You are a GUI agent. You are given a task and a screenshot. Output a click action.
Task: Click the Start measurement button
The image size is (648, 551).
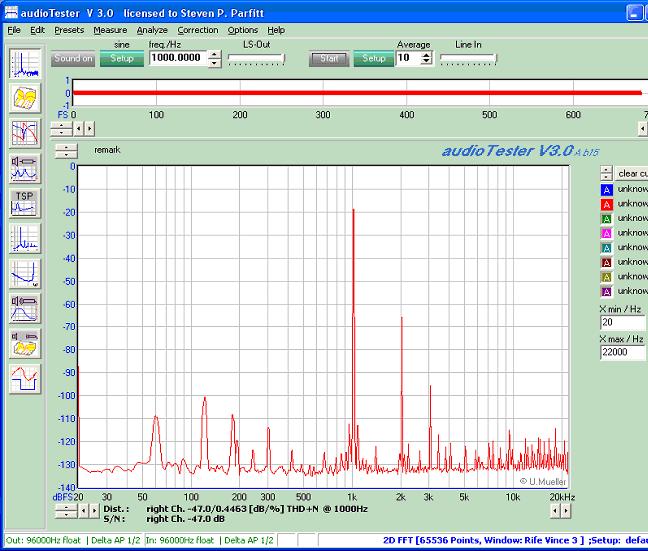click(x=329, y=59)
